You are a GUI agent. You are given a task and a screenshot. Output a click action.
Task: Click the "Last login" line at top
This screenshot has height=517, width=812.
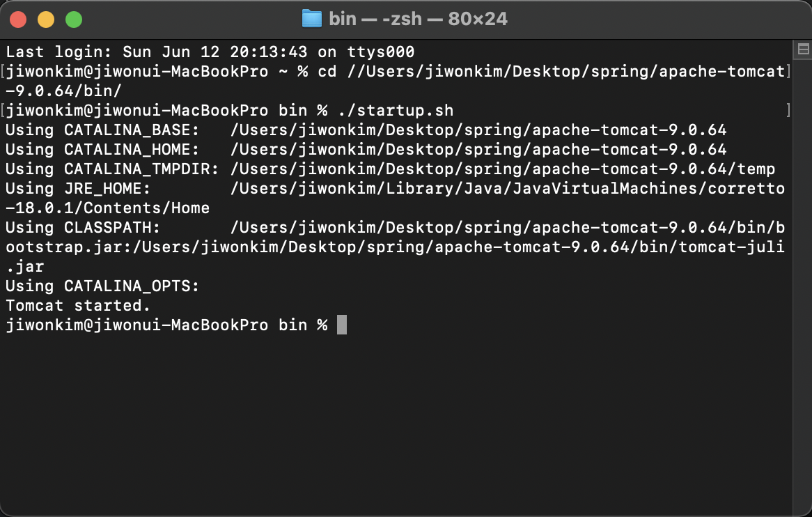210,52
